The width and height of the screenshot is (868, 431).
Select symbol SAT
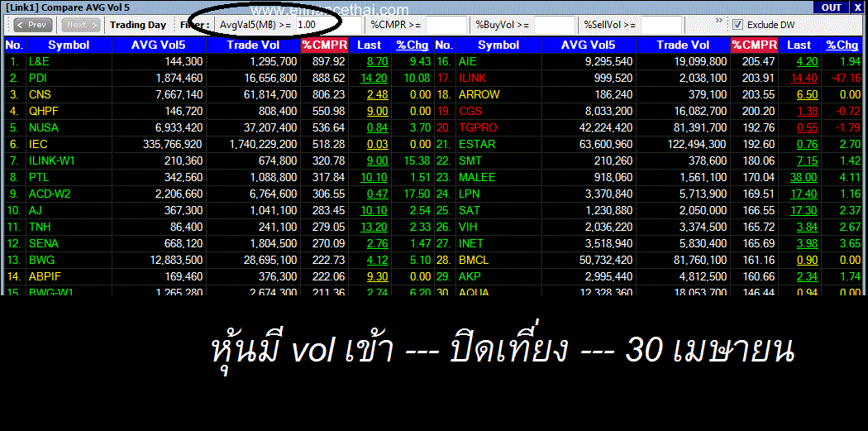coord(469,210)
